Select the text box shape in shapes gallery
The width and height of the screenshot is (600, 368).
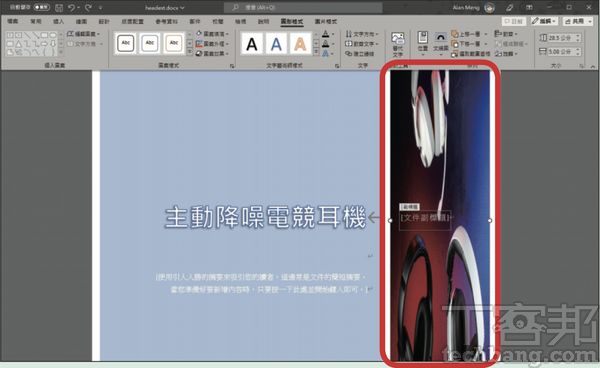coord(10,35)
